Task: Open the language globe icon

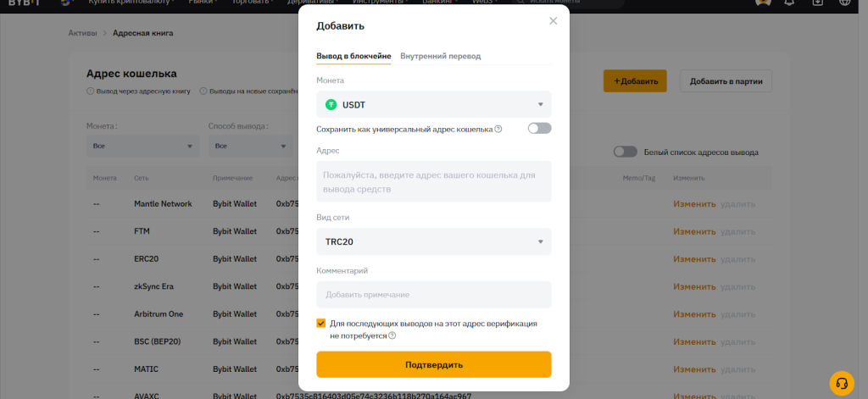Action: tap(845, 3)
